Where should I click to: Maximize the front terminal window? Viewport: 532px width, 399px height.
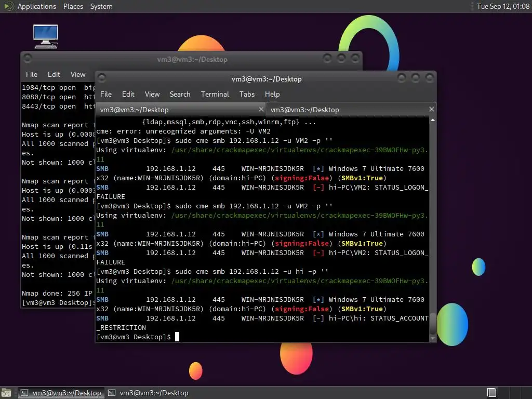coord(415,78)
